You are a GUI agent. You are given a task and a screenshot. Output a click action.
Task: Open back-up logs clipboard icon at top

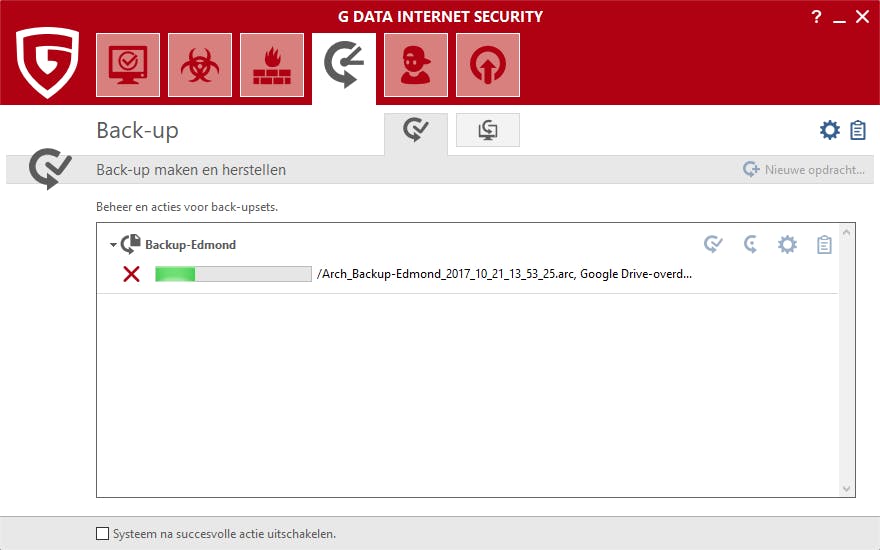click(858, 130)
